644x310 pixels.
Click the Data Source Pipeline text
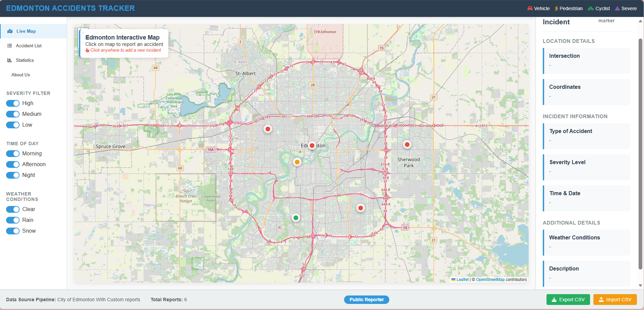tap(73, 300)
